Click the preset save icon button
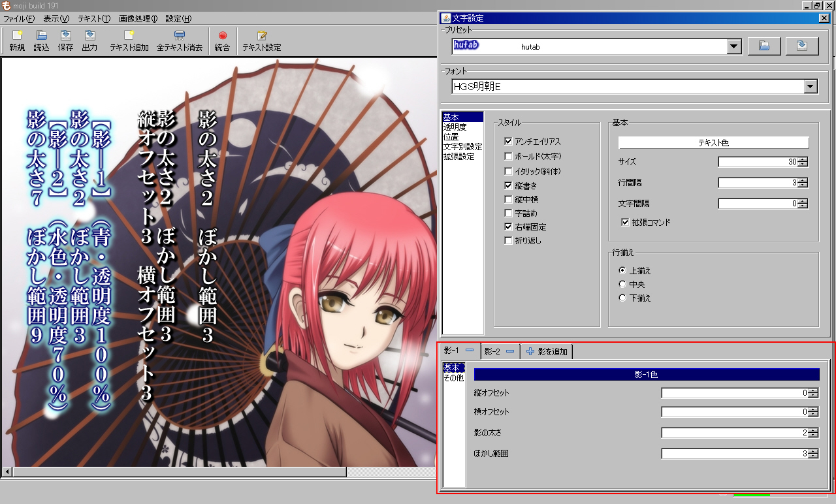836x504 pixels. [802, 46]
